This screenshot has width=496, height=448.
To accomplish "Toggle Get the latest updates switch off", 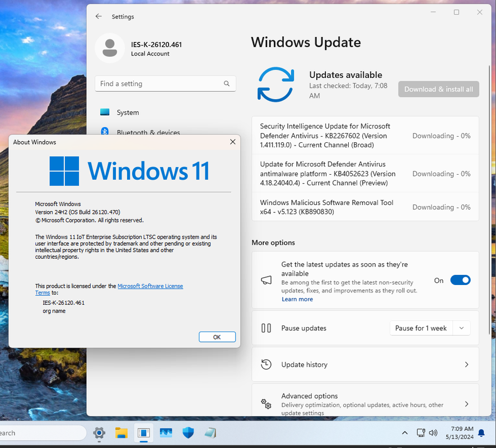I will point(460,281).
